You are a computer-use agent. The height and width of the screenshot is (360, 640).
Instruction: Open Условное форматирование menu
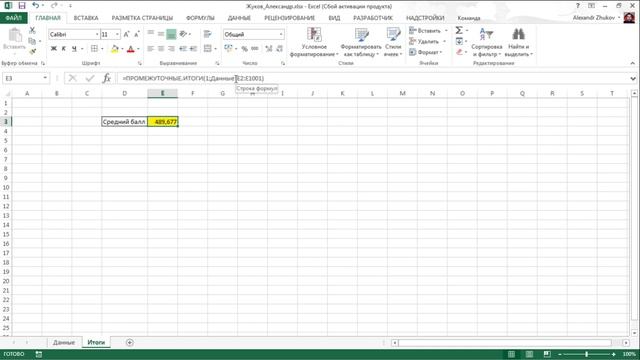click(314, 42)
